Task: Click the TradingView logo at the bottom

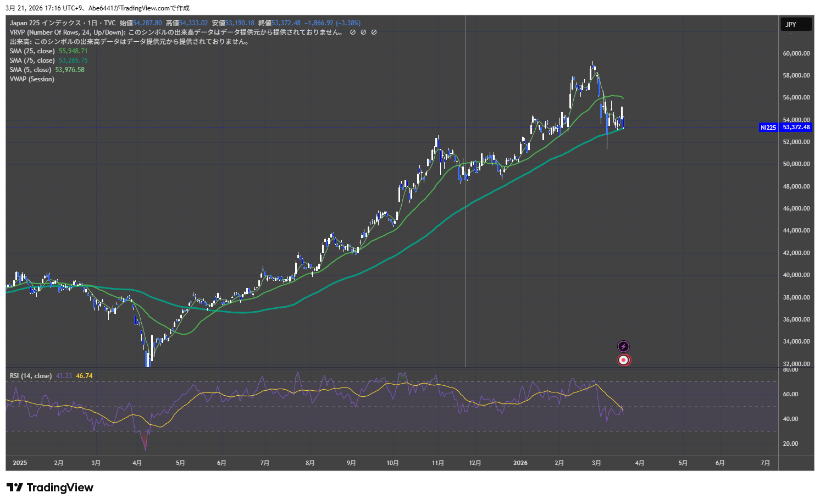Action: [50, 488]
